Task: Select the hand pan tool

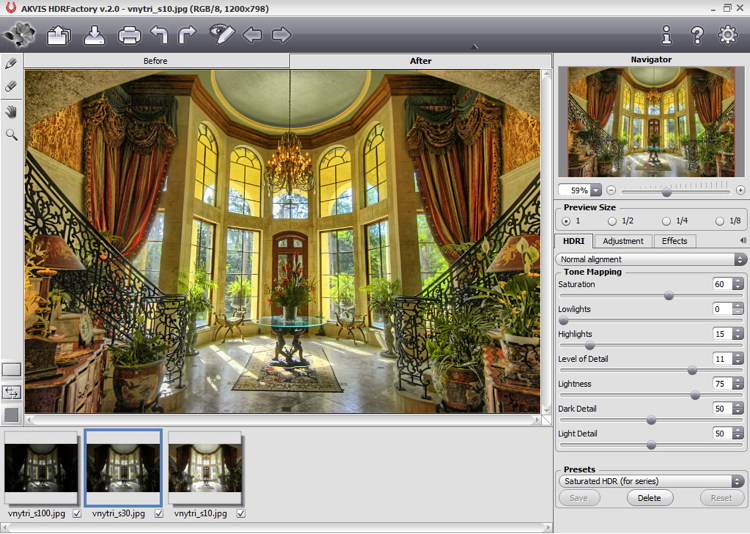Action: click(11, 111)
